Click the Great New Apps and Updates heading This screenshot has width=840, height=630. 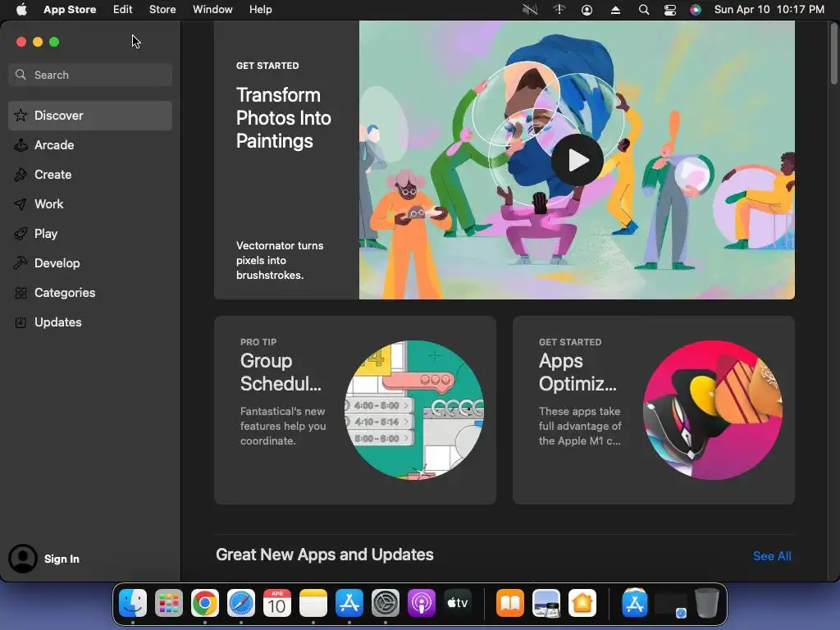coord(325,555)
